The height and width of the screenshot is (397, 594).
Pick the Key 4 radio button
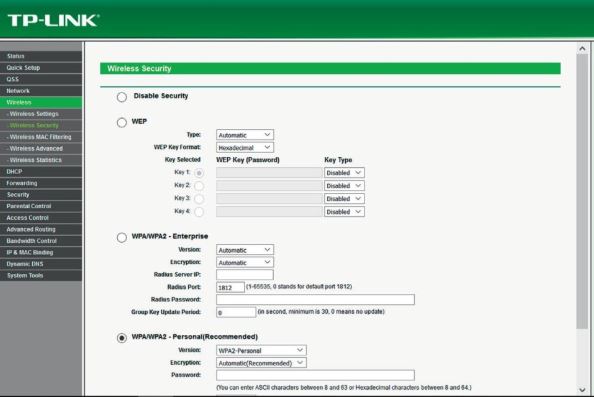[x=199, y=212]
